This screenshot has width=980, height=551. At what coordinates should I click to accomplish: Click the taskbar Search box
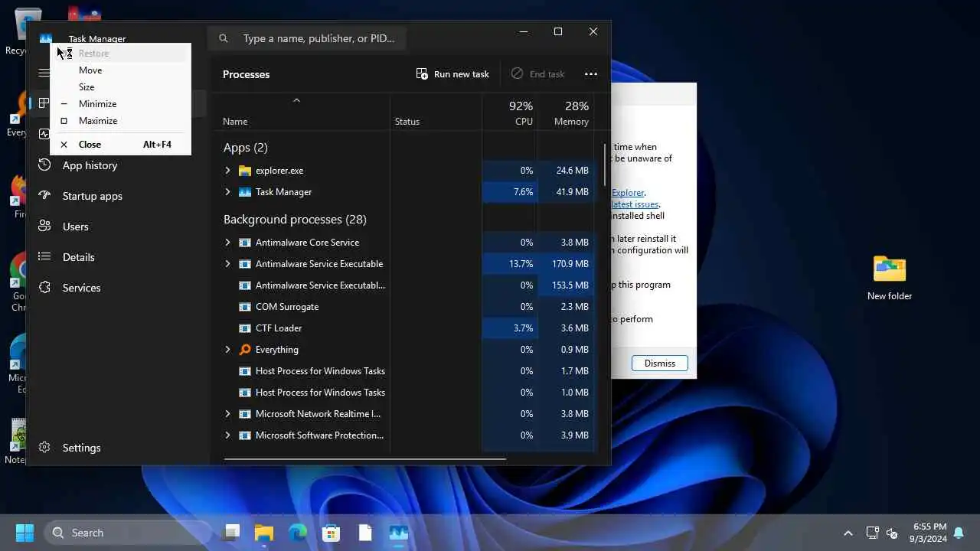click(127, 533)
